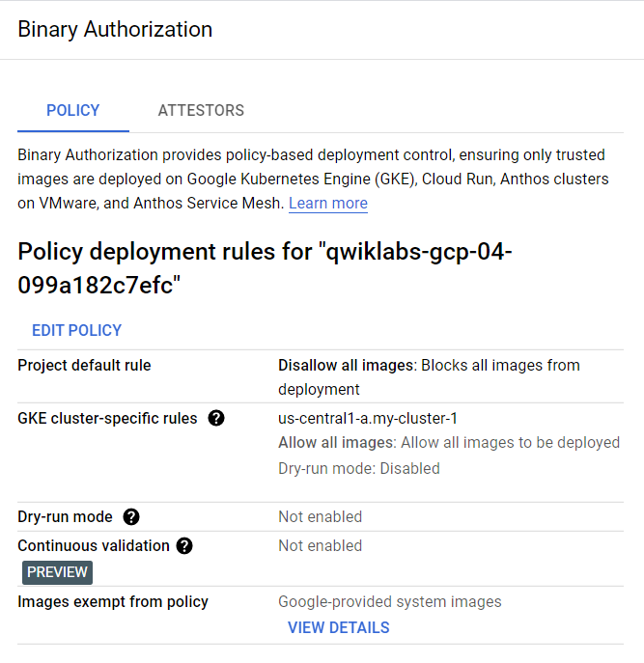Click the Binary Authorization page title
This screenshot has width=644, height=663.
click(x=115, y=30)
